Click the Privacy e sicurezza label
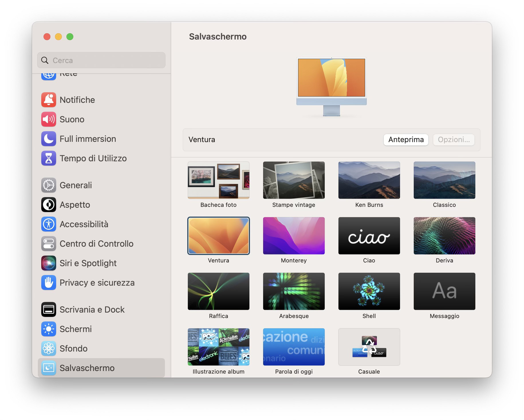 click(x=97, y=283)
